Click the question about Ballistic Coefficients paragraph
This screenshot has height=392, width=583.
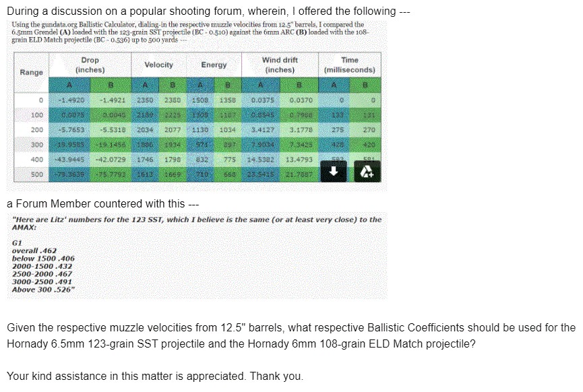click(291, 335)
